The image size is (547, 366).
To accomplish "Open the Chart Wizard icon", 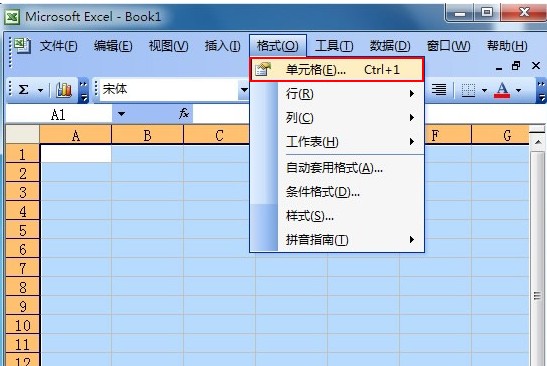I will point(63,90).
